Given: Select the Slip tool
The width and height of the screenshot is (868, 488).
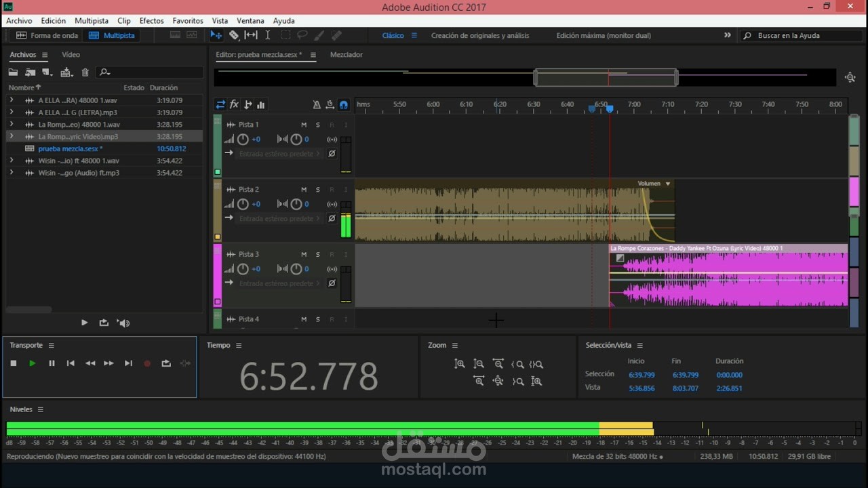Looking at the screenshot, I should (x=251, y=35).
